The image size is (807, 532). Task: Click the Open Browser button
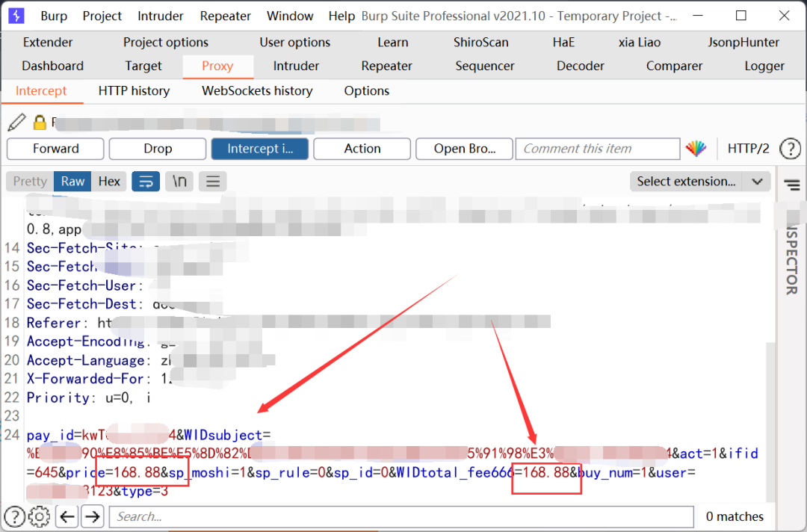[464, 149]
